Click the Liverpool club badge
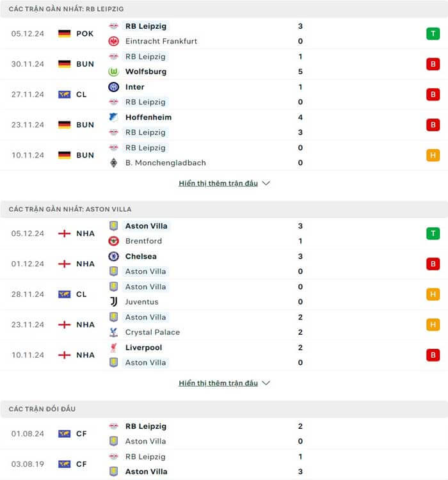448x480 pixels. (113, 348)
